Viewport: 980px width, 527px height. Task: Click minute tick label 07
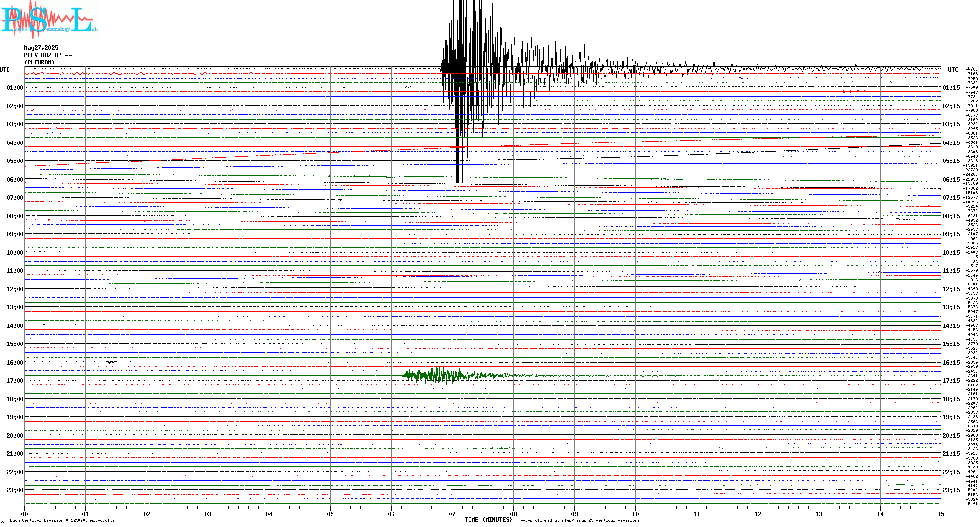tap(452, 514)
